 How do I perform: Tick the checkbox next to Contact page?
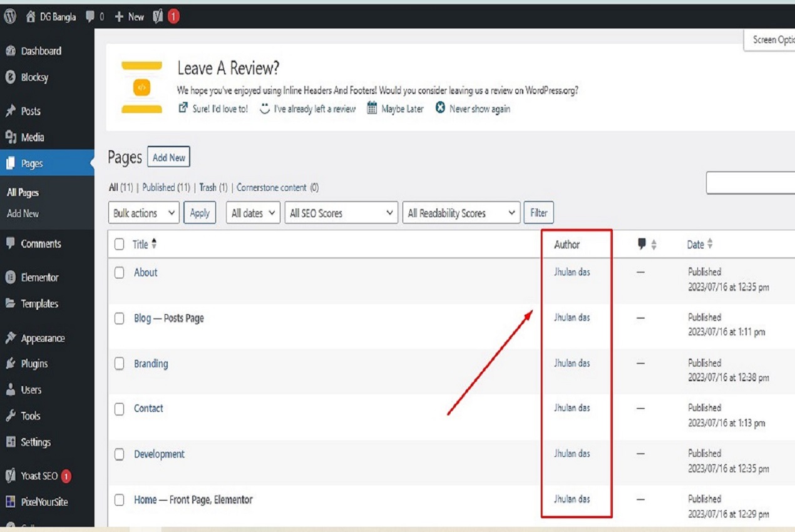pos(120,409)
